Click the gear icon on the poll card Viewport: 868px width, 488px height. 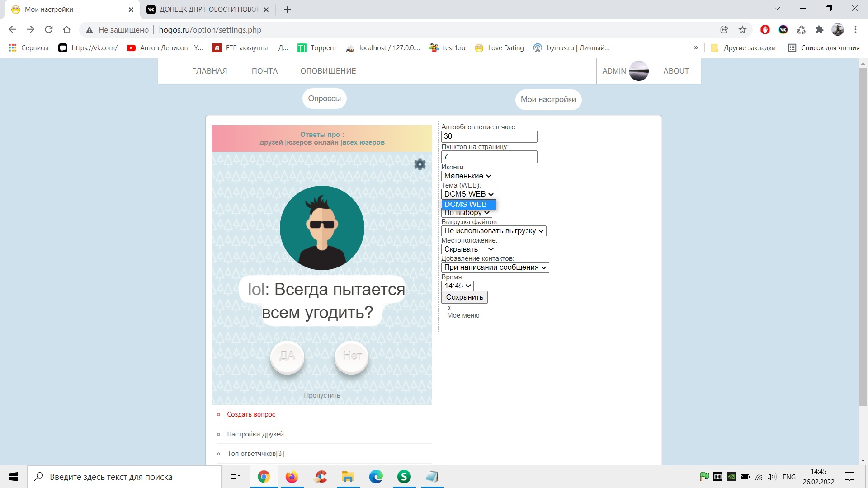420,164
